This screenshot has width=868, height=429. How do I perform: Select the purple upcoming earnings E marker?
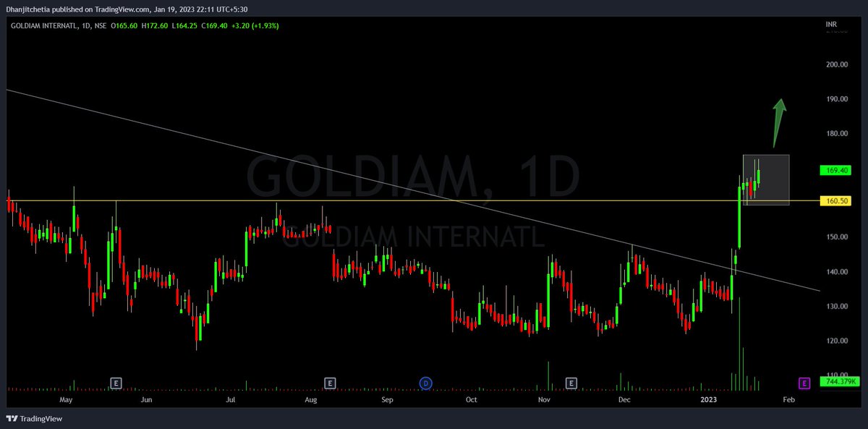[804, 382]
